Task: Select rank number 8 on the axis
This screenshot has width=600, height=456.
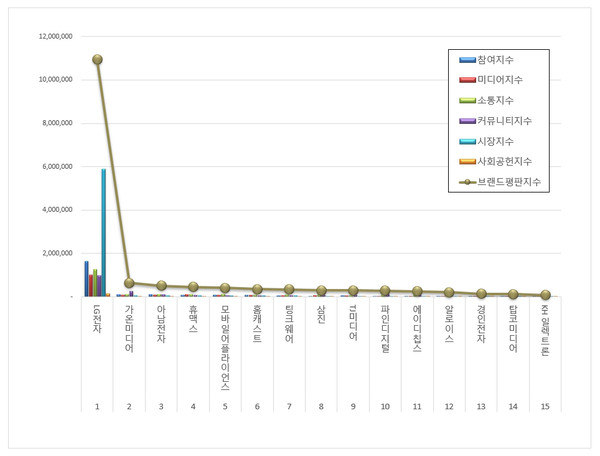Action: [321, 406]
